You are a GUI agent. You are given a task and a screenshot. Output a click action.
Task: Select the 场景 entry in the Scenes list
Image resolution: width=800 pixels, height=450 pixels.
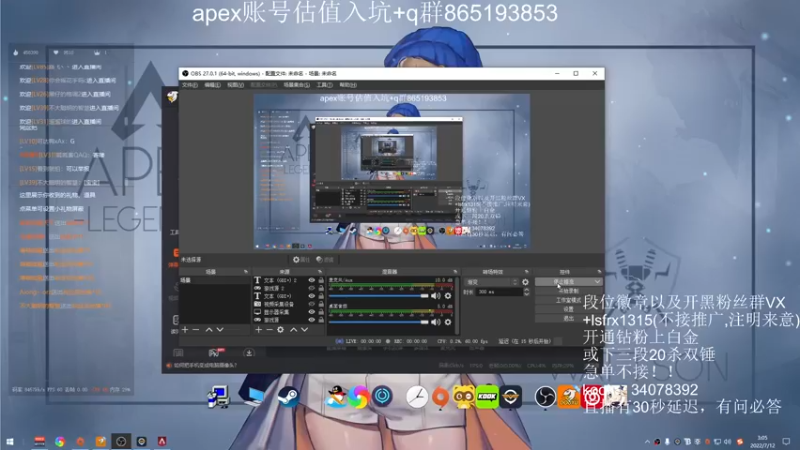(x=214, y=280)
